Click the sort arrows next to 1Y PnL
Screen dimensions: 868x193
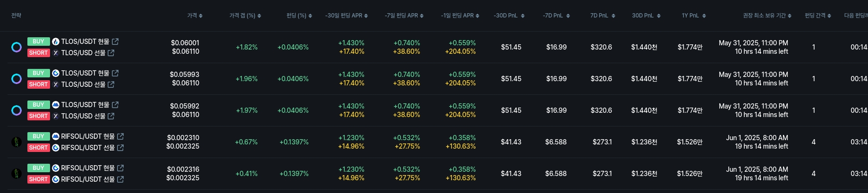704,16
